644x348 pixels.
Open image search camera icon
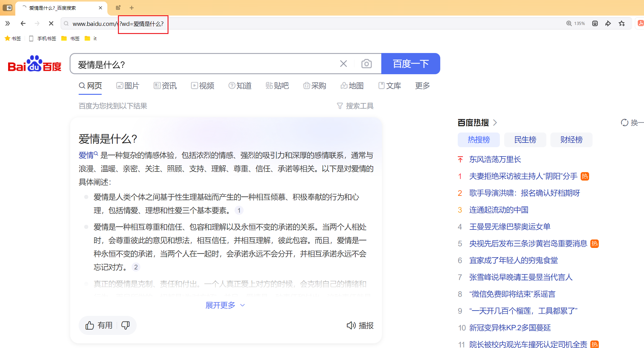click(366, 64)
